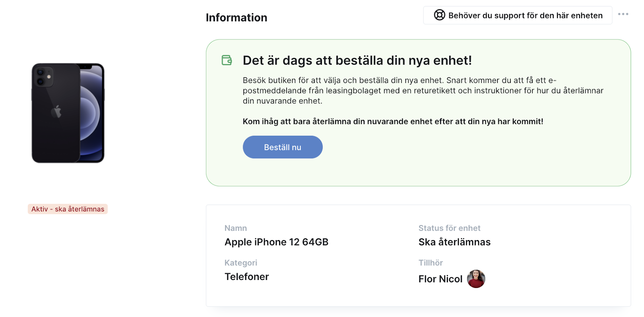Click the green wallet icon in banner
The image size is (644, 317).
pos(227,60)
